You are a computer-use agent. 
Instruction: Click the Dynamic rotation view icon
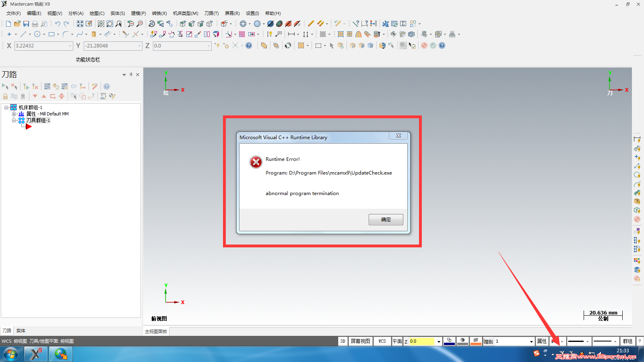tap(152, 24)
